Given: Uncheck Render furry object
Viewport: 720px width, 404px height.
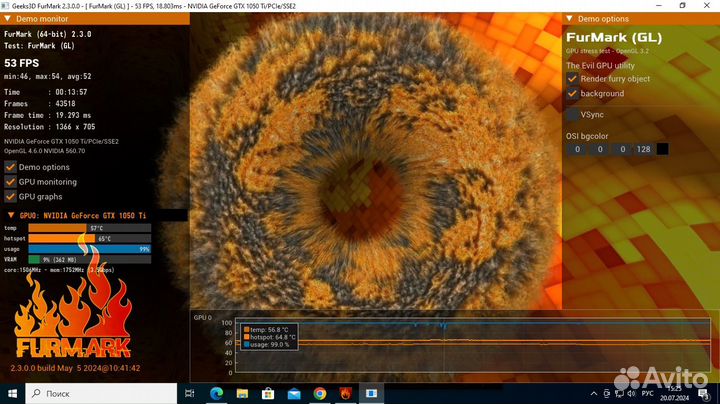Looking at the screenshot, I should point(572,79).
